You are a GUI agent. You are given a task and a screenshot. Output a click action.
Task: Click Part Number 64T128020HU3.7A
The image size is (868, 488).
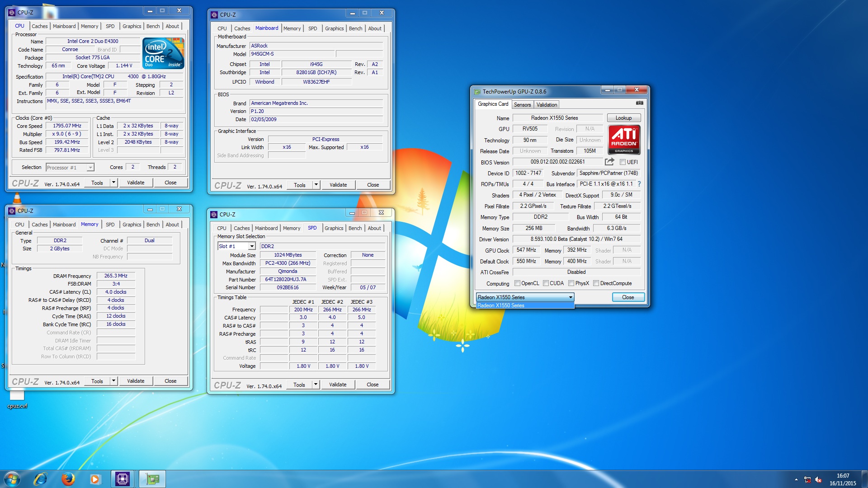[288, 280]
